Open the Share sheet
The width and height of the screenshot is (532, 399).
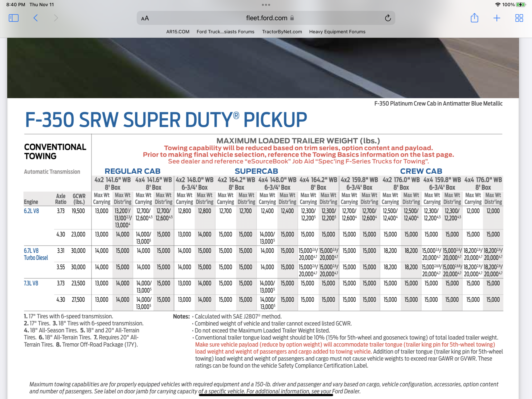click(x=474, y=18)
